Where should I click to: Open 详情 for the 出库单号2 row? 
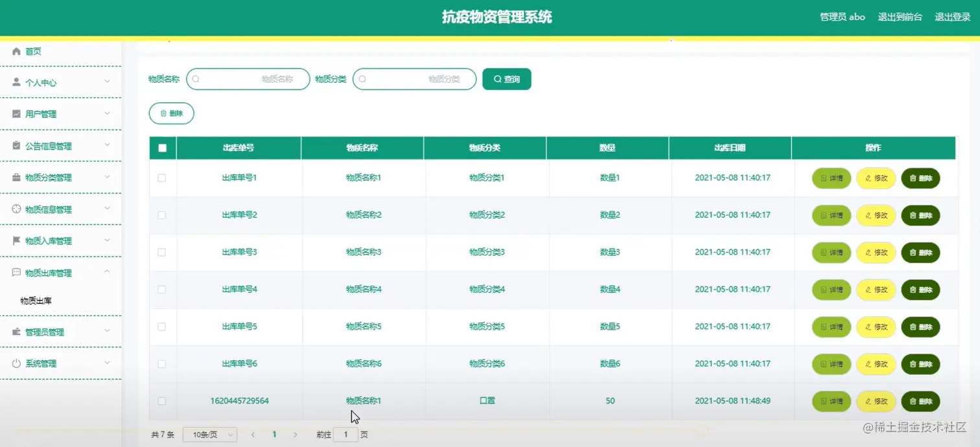(831, 215)
